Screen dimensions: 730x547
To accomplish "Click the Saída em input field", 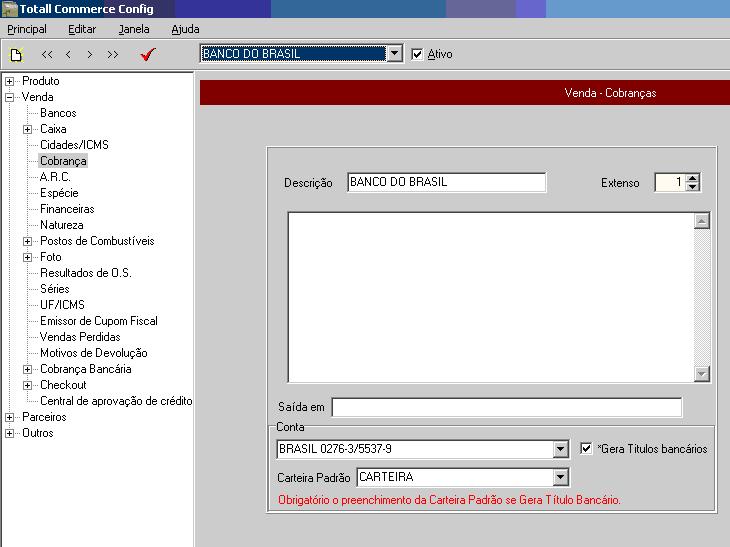I will coord(506,407).
